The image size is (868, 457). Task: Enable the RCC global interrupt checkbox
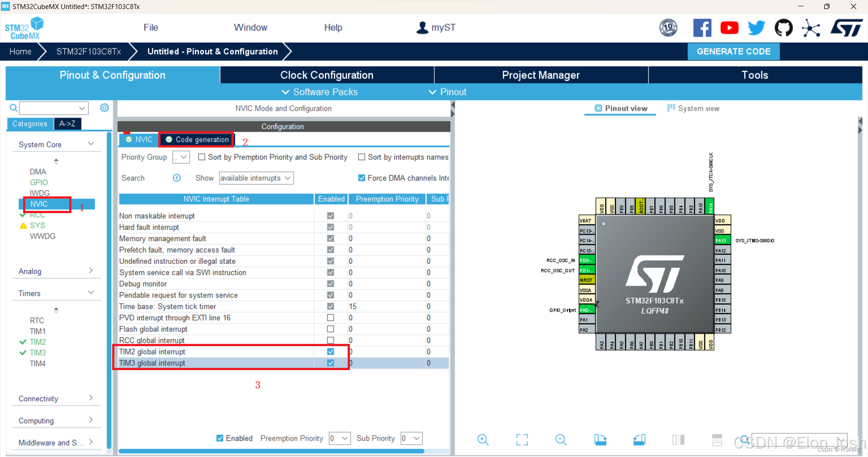pyautogui.click(x=331, y=340)
